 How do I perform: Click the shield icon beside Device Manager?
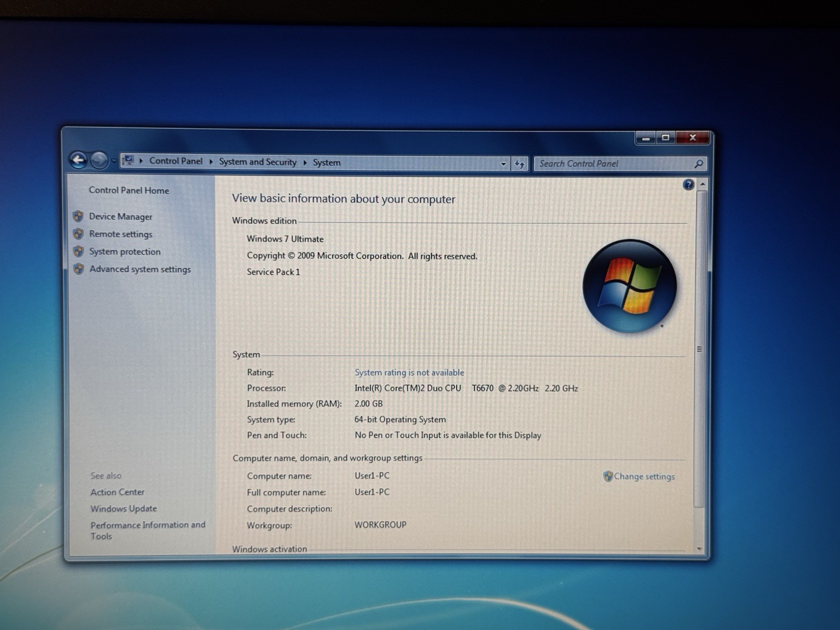click(x=78, y=216)
